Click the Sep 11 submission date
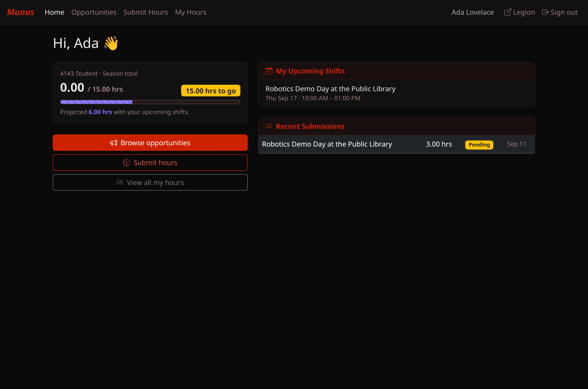The width and height of the screenshot is (588, 389). coord(516,144)
